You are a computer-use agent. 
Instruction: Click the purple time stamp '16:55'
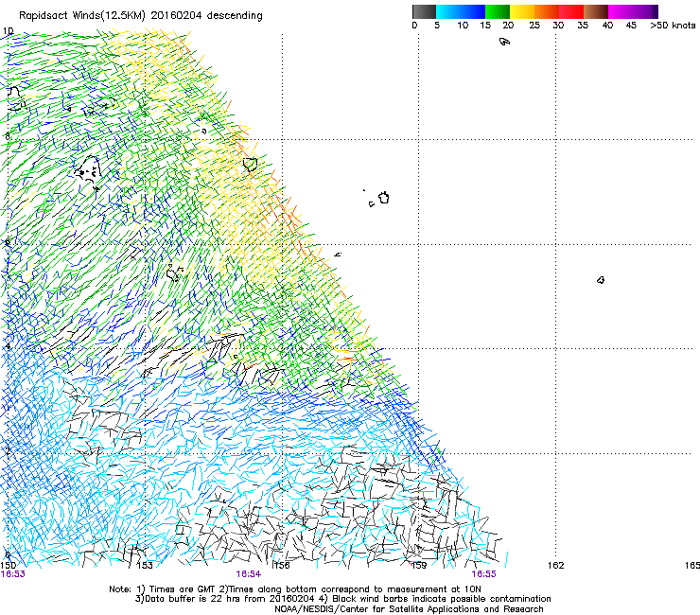click(x=484, y=574)
